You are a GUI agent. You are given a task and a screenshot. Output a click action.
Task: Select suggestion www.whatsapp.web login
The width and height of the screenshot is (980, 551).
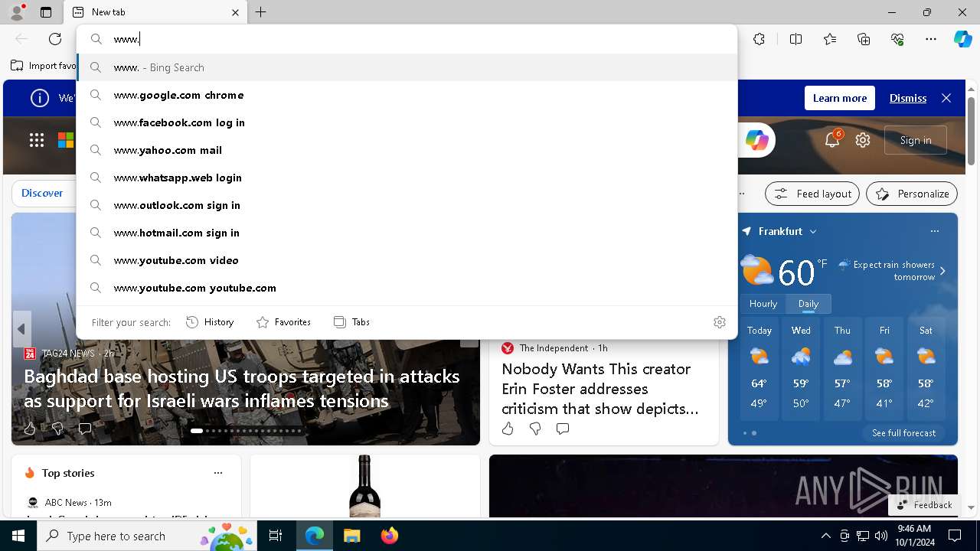click(x=407, y=178)
